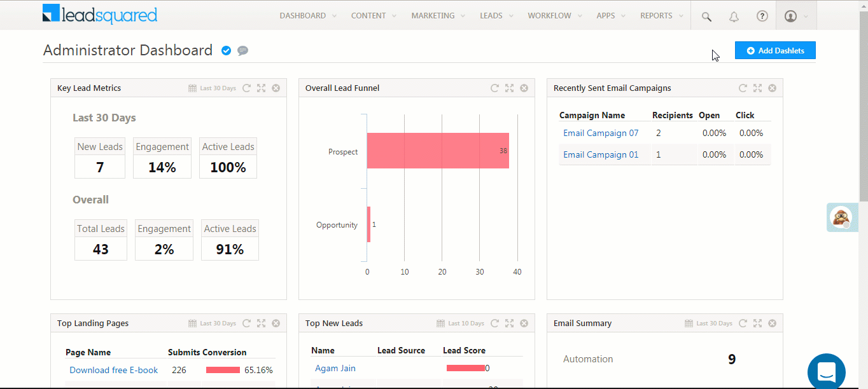The image size is (868, 389).
Task: Click the mascot avatar widget on right edge
Action: pyautogui.click(x=841, y=217)
